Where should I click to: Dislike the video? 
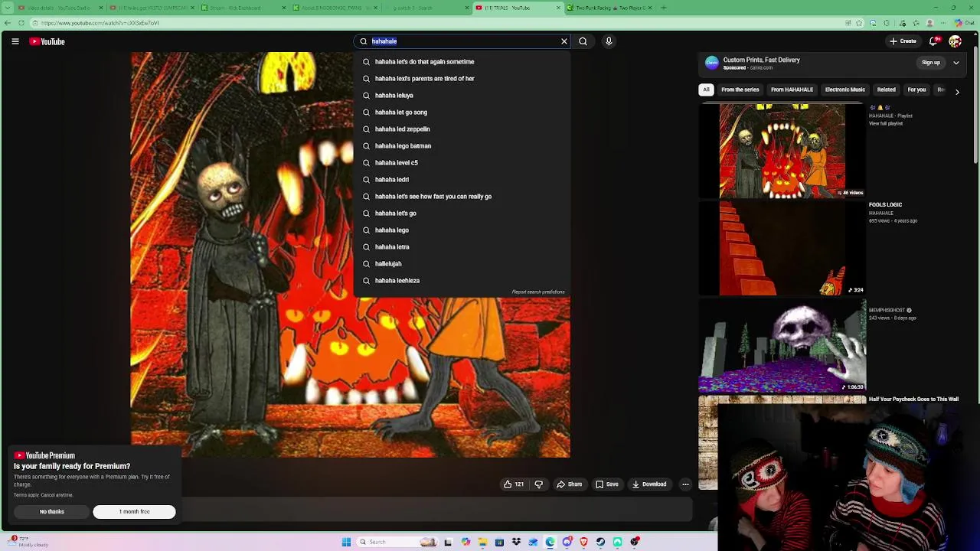click(539, 484)
